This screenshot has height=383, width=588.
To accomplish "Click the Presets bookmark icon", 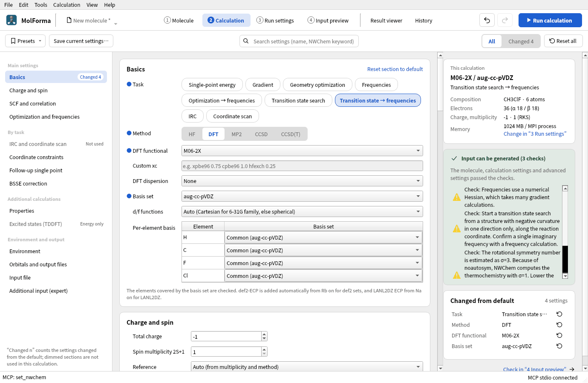I will point(13,41).
